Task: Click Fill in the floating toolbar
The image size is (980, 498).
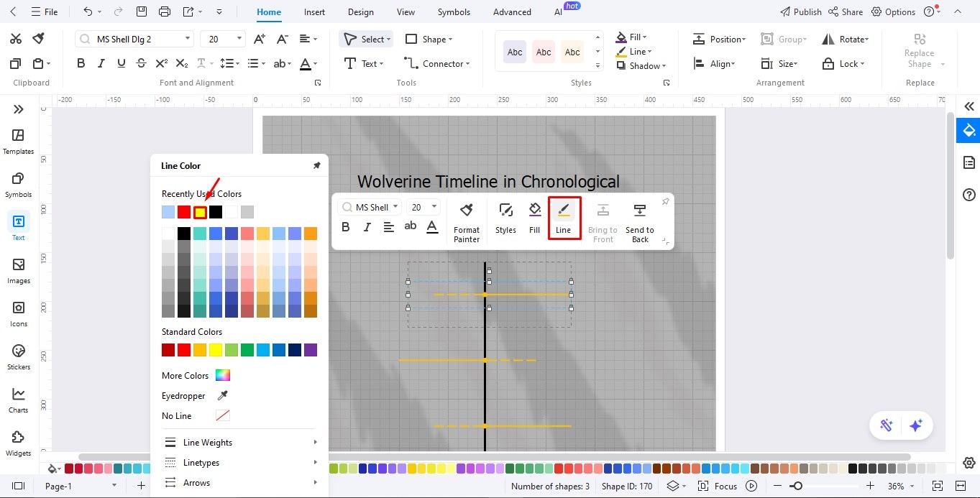Action: [x=534, y=219]
